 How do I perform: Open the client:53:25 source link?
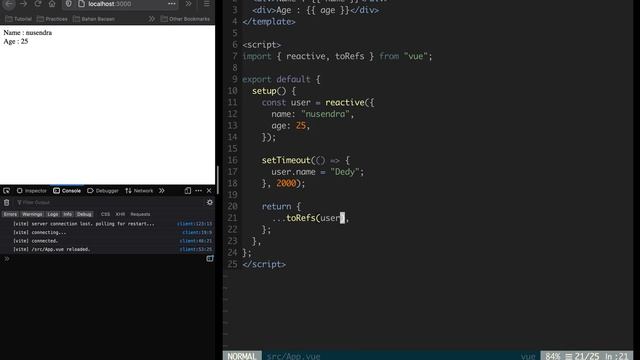pyautogui.click(x=196, y=249)
